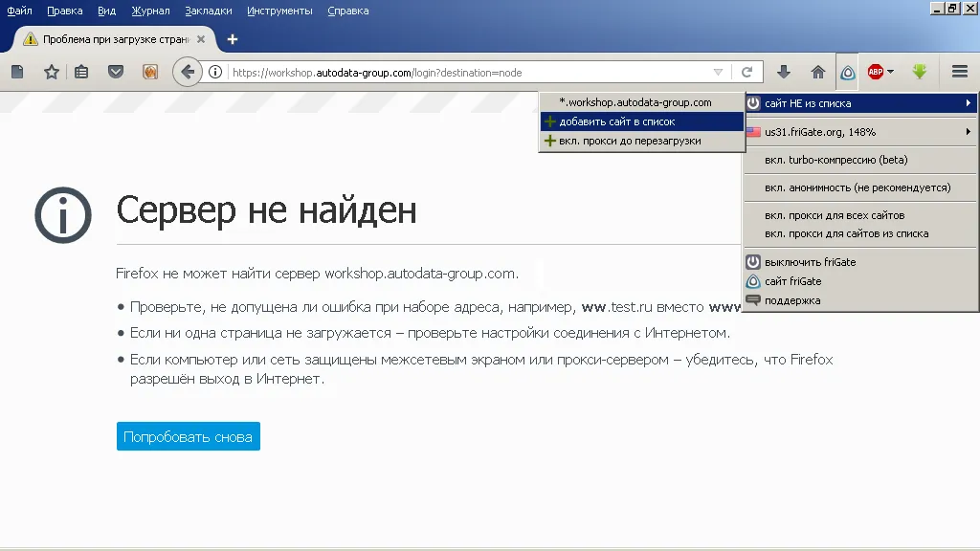The width and height of the screenshot is (980, 551).
Task: Reload the current page
Action: [x=746, y=73]
